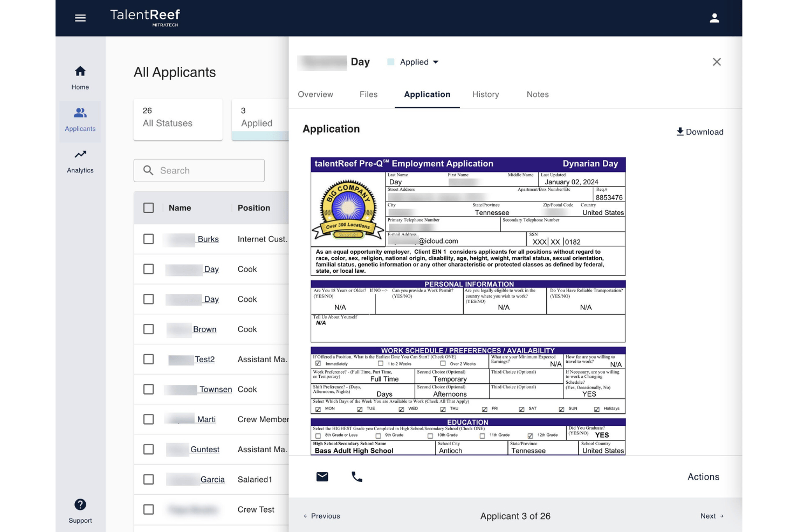Call the applicant via phone icon
Screen dimensions: 798x532
click(x=357, y=476)
